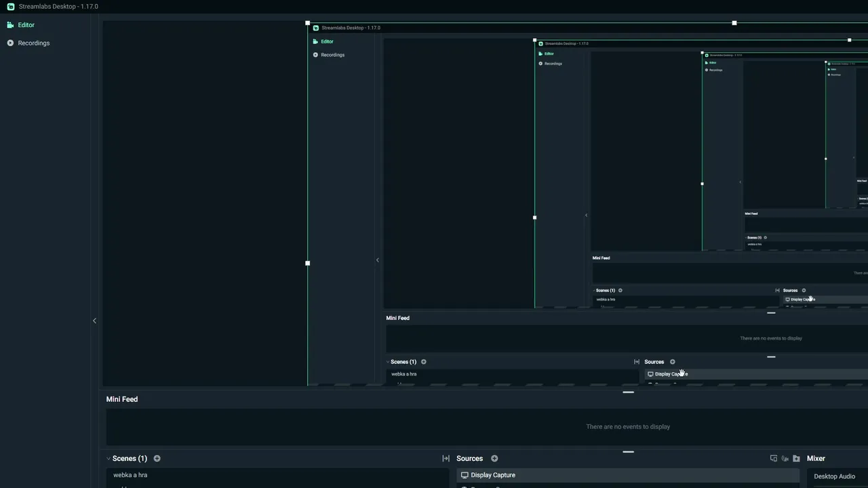868x488 pixels.
Task: Click the top-middle selection handle of the preview source
Action: pos(734,23)
